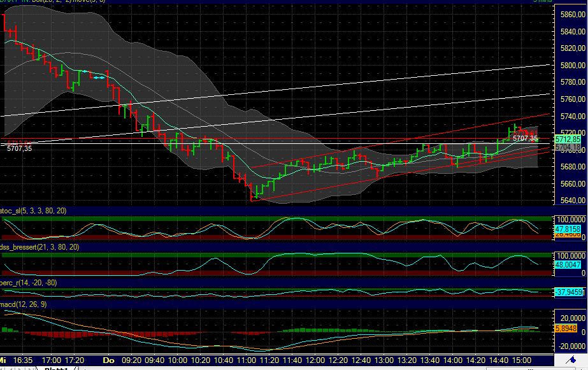This screenshot has height=370, width=588.
Task: Click the 14:40 time axis label
Action: click(x=499, y=360)
